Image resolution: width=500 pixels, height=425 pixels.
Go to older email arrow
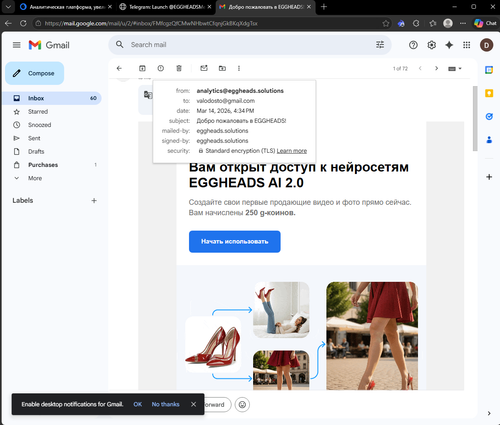[x=436, y=68]
